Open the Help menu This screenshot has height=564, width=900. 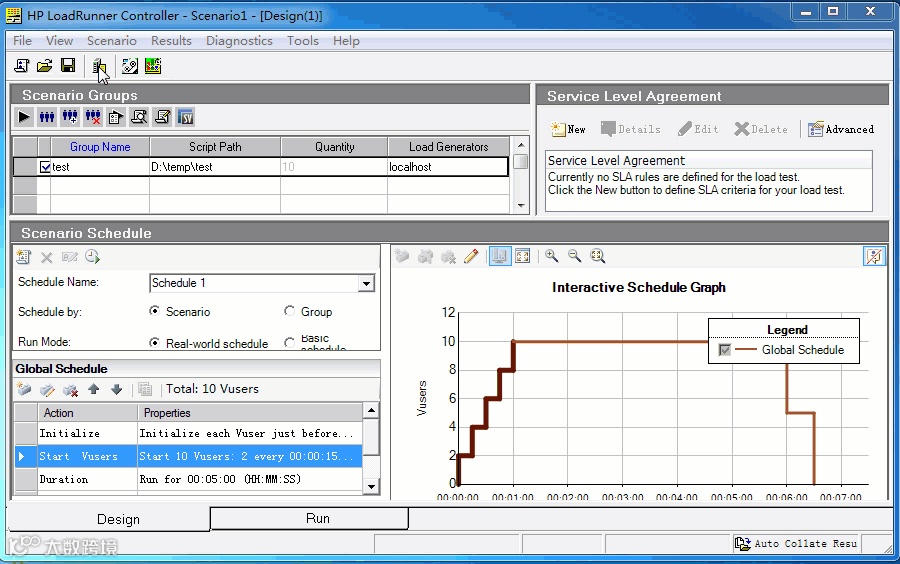pos(346,41)
